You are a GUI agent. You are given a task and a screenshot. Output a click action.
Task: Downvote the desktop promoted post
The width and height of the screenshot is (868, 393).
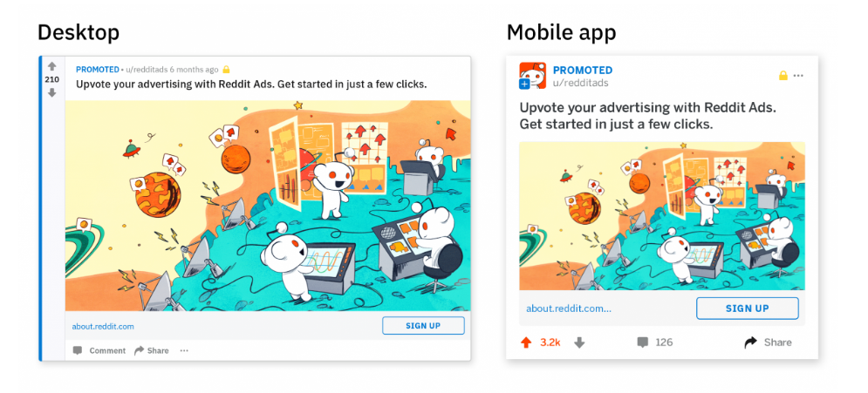[x=52, y=93]
